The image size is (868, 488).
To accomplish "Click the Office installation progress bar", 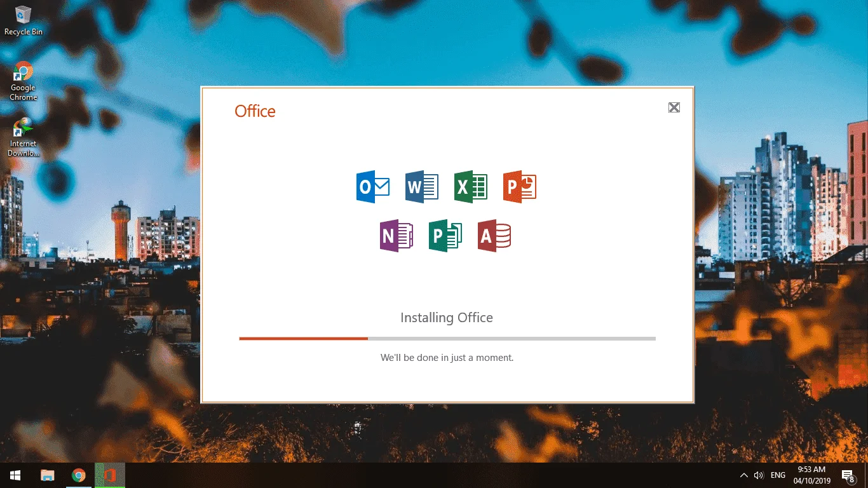I will click(x=447, y=339).
